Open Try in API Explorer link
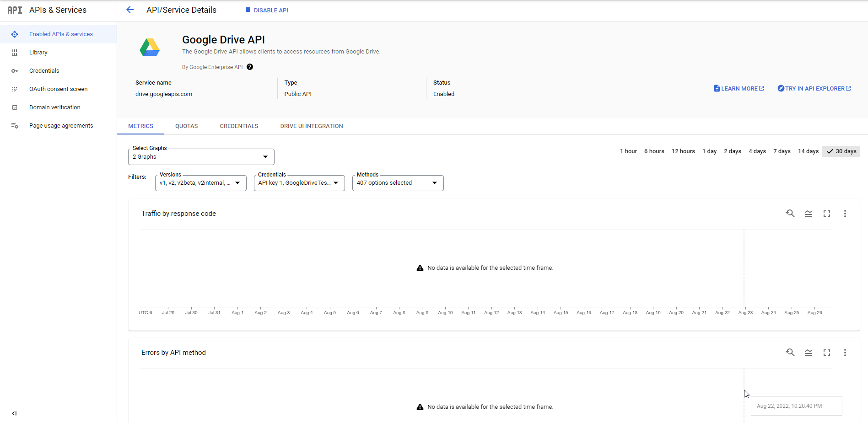 [814, 89]
